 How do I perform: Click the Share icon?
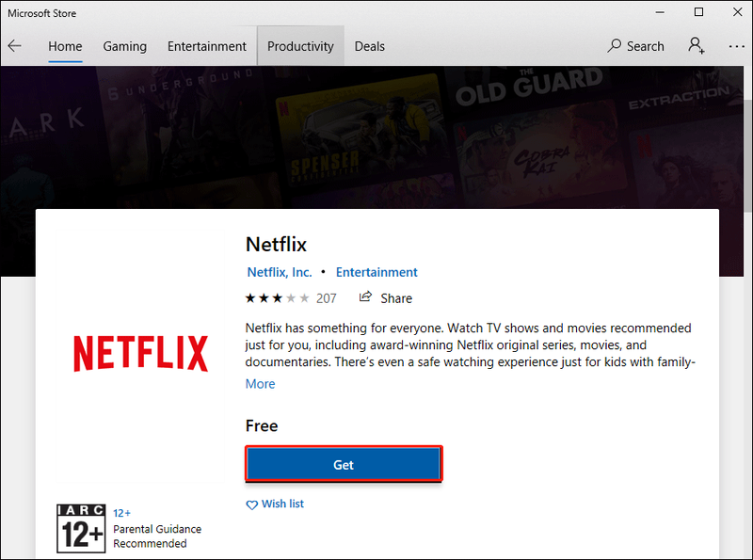pos(365,296)
